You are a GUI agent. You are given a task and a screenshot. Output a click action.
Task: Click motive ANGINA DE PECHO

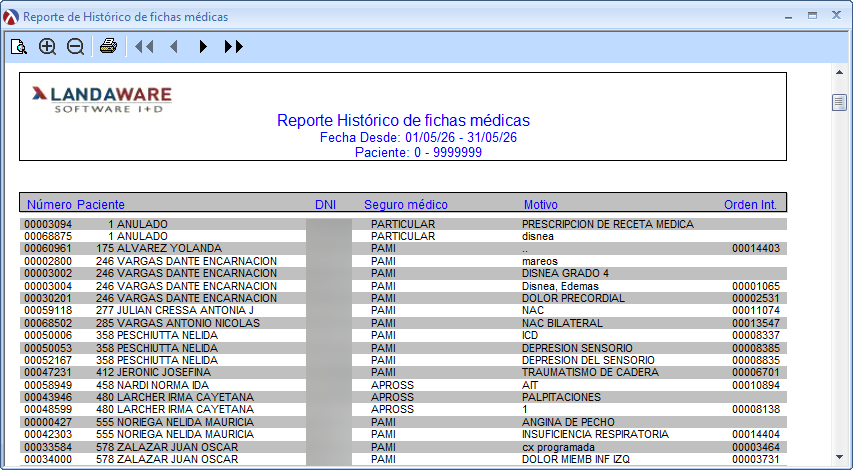(x=568, y=422)
